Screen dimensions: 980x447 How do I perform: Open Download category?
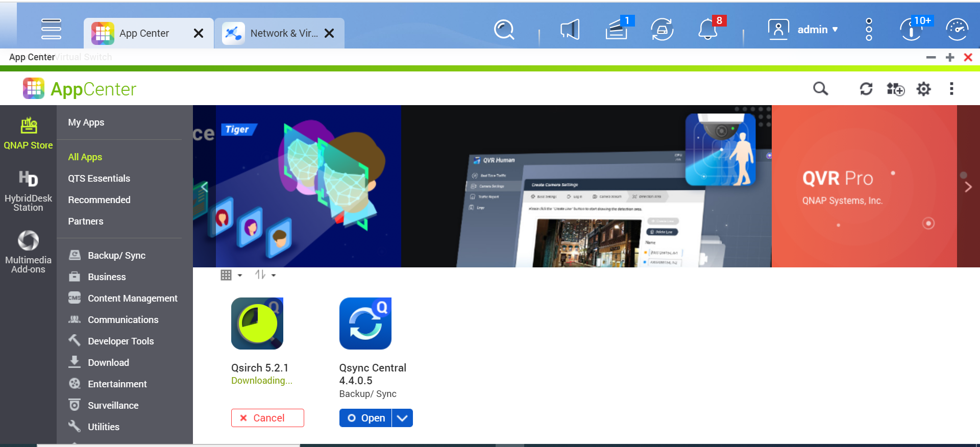[99, 362]
